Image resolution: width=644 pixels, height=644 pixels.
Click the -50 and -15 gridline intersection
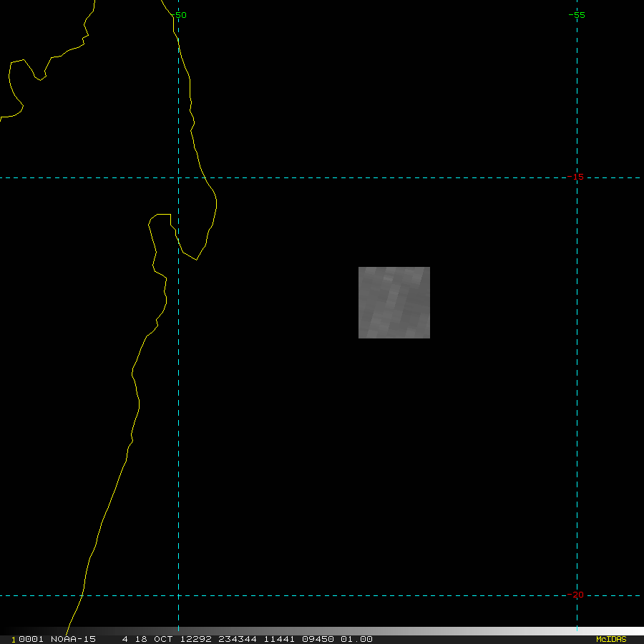click(x=178, y=177)
